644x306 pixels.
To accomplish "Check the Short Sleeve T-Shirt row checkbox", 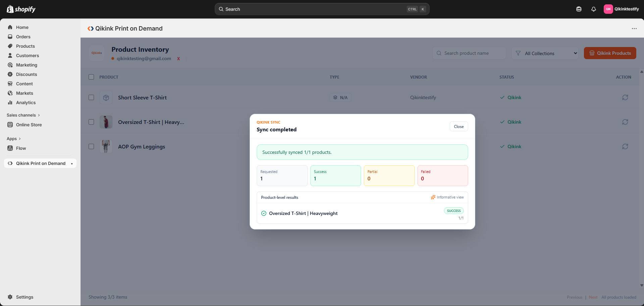I will point(91,97).
